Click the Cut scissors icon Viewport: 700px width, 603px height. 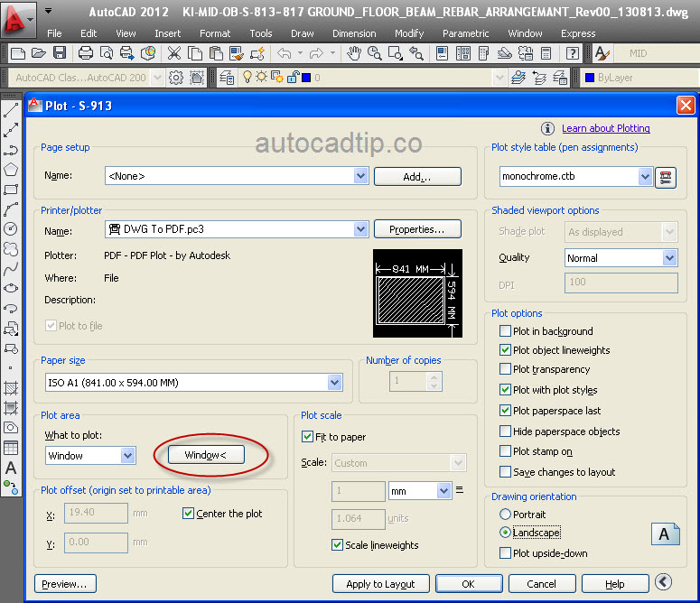click(173, 53)
